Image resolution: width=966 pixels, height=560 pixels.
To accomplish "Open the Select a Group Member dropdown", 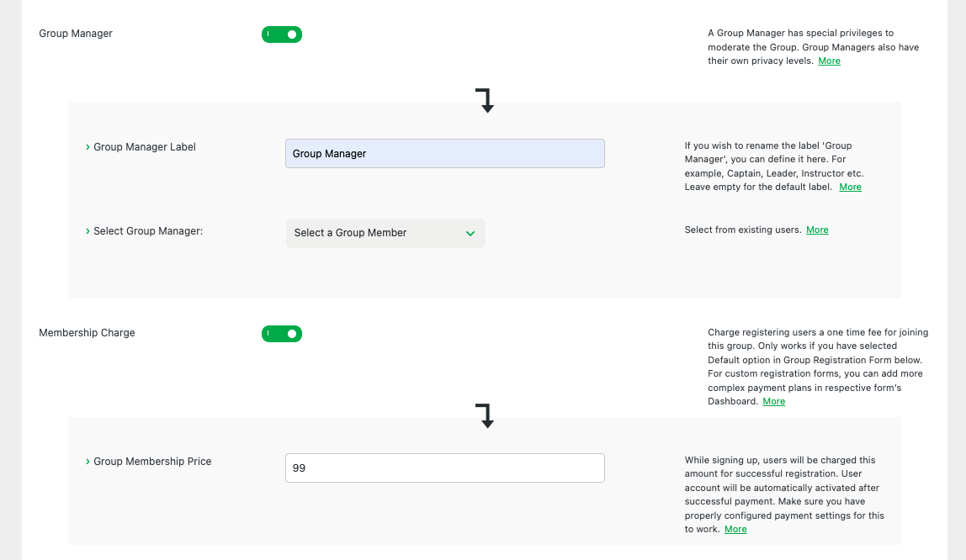I will (x=385, y=233).
